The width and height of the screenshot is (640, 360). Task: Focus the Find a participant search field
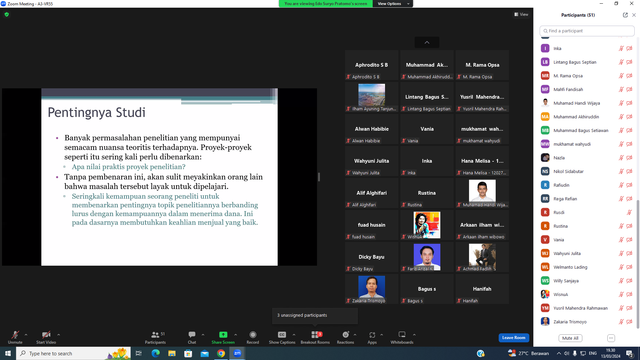(587, 31)
